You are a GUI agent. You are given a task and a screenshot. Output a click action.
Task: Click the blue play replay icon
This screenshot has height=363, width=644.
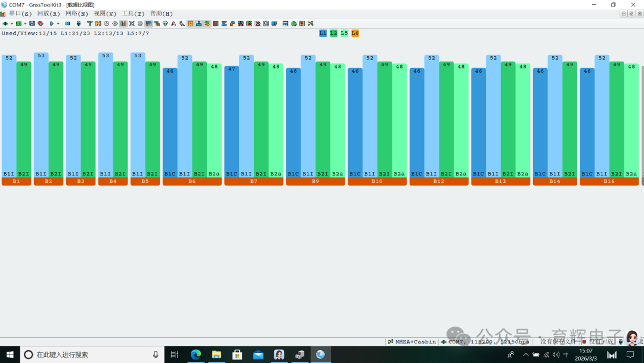pos(52,23)
